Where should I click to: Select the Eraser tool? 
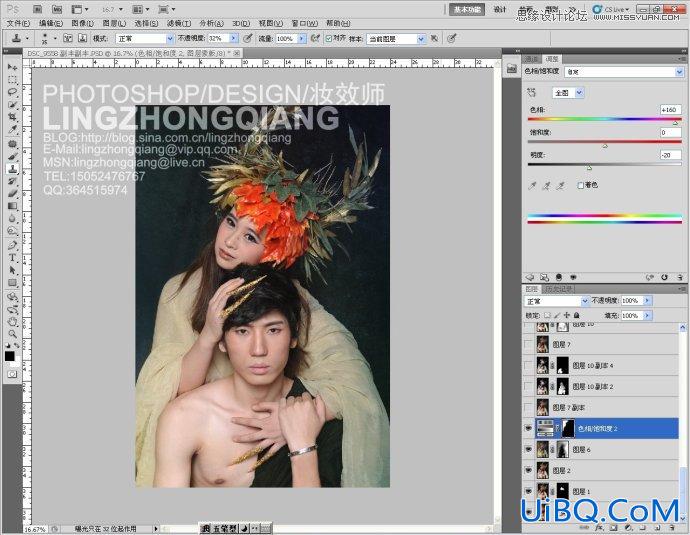12,194
